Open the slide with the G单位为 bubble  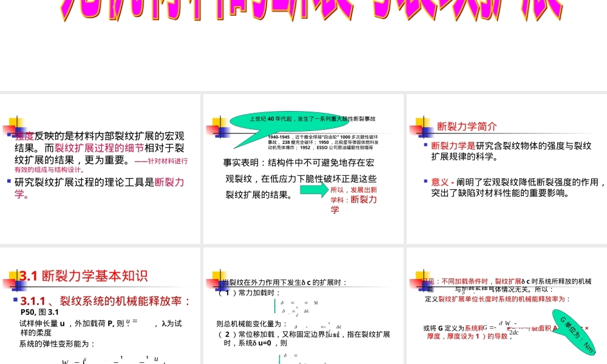pos(507,306)
